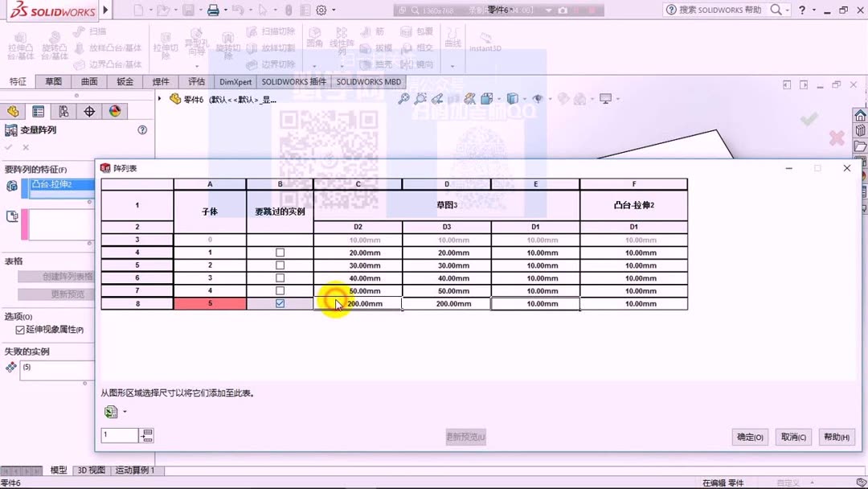Image resolution: width=868 pixels, height=489 pixels.
Task: Click the Excel export icon in 阵列表
Action: tap(110, 412)
